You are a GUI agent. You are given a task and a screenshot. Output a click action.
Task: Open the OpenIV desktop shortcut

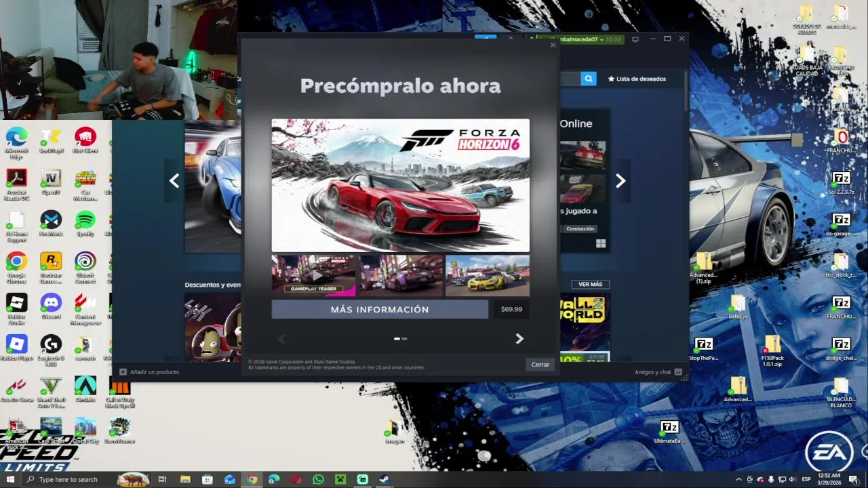(51, 182)
